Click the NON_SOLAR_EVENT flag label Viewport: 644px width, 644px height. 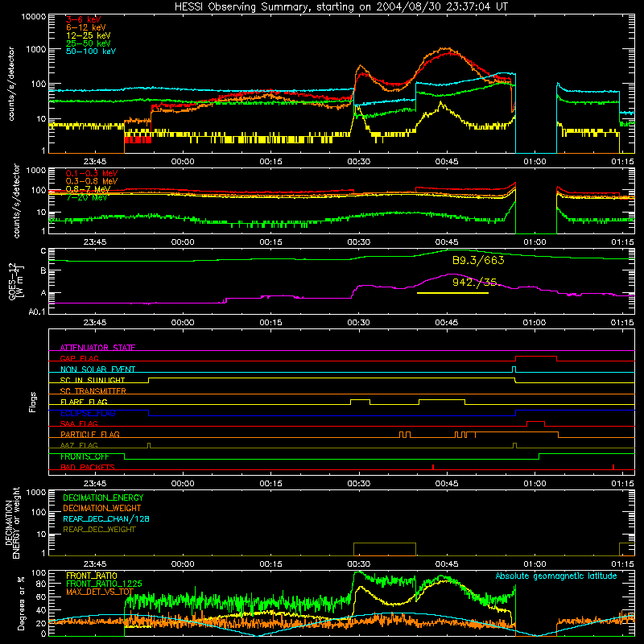point(97,369)
